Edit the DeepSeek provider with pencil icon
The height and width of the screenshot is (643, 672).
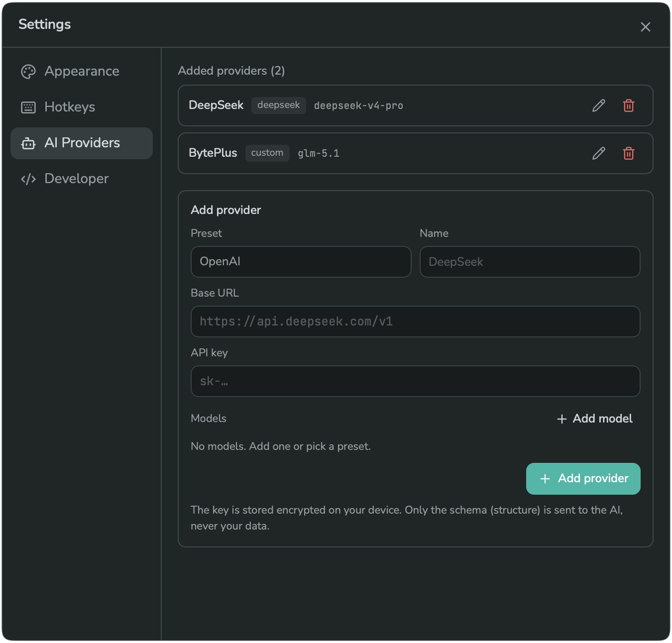pyautogui.click(x=599, y=106)
